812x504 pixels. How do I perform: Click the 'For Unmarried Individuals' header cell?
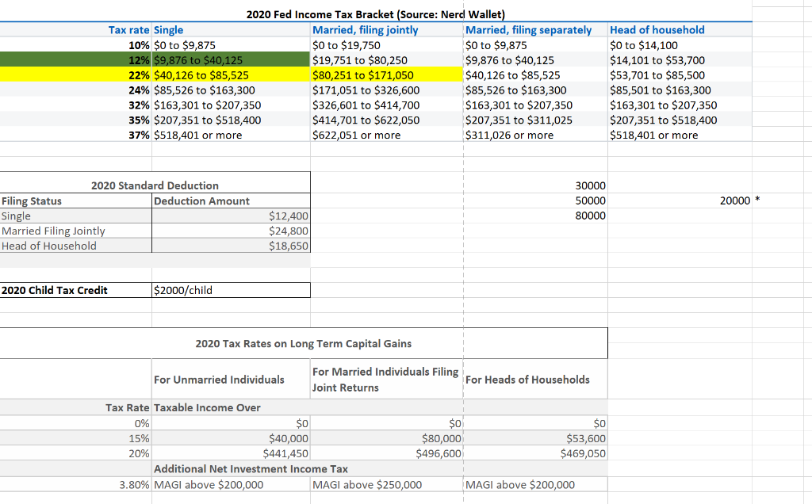[231, 380]
